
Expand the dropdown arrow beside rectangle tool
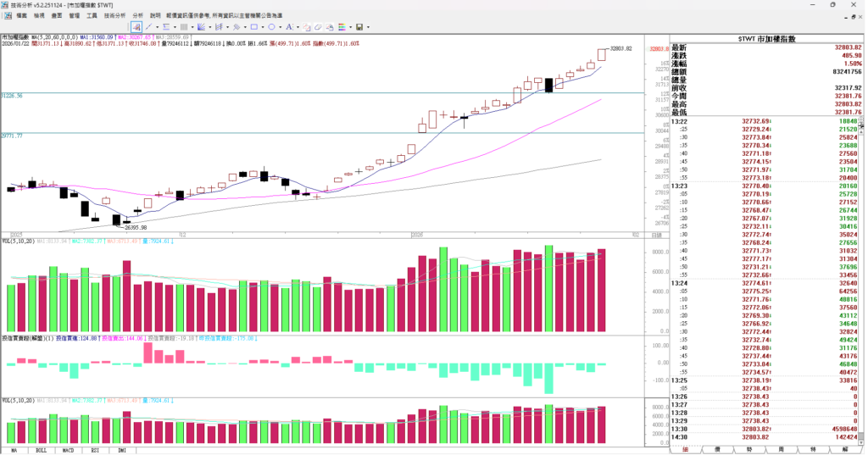pos(263,27)
